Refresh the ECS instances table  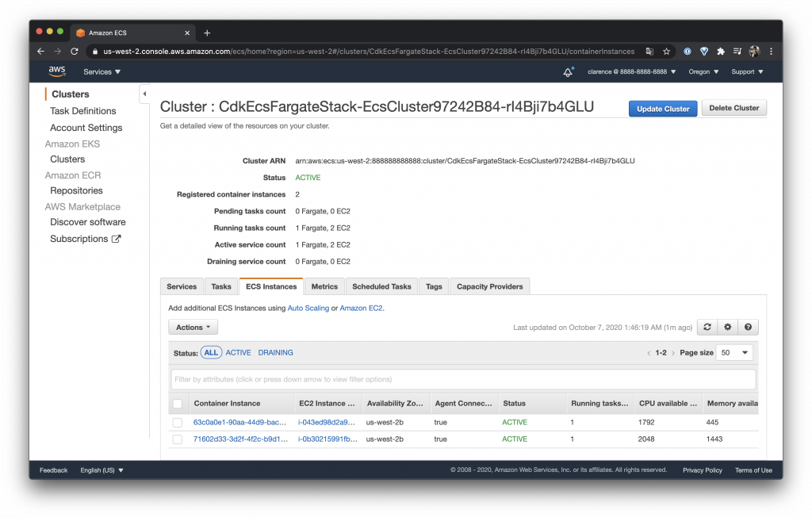[x=707, y=327]
